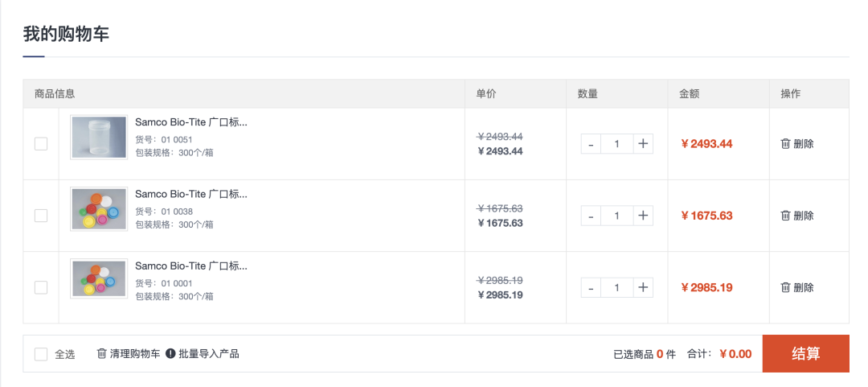Delete the item numbered 01 0051

pos(796,144)
